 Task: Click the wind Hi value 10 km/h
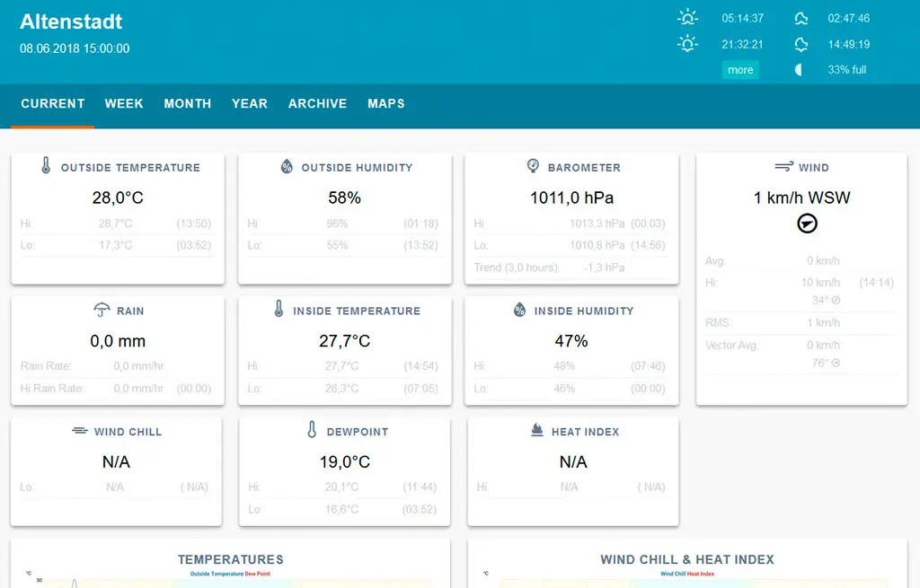[x=820, y=283]
